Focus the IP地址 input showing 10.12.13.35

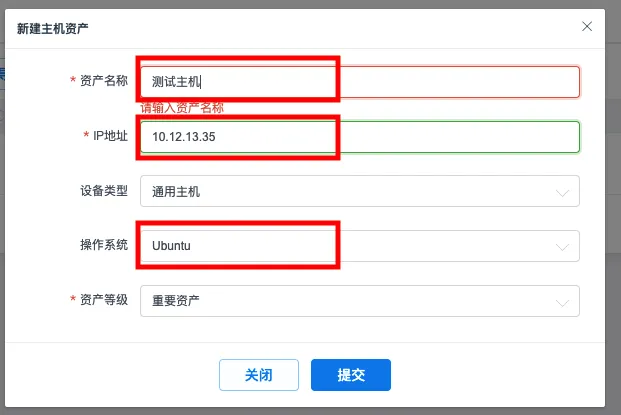tap(360, 136)
